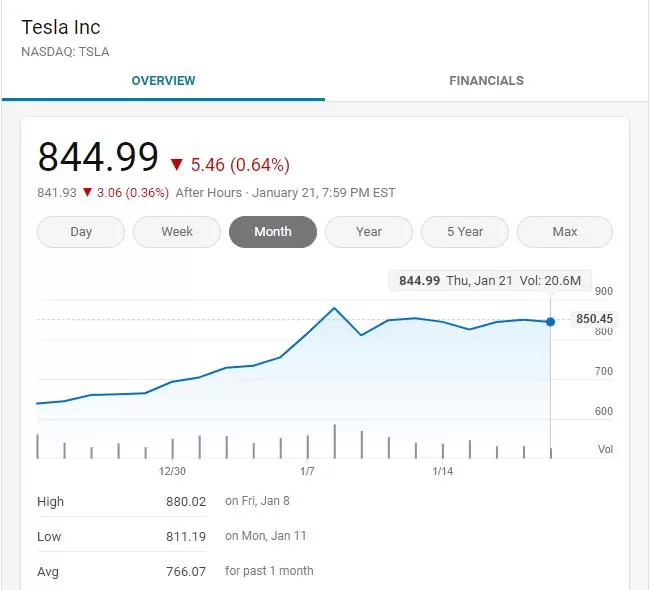Select the Day chart range
The width and height of the screenshot is (650, 590).
click(x=81, y=231)
